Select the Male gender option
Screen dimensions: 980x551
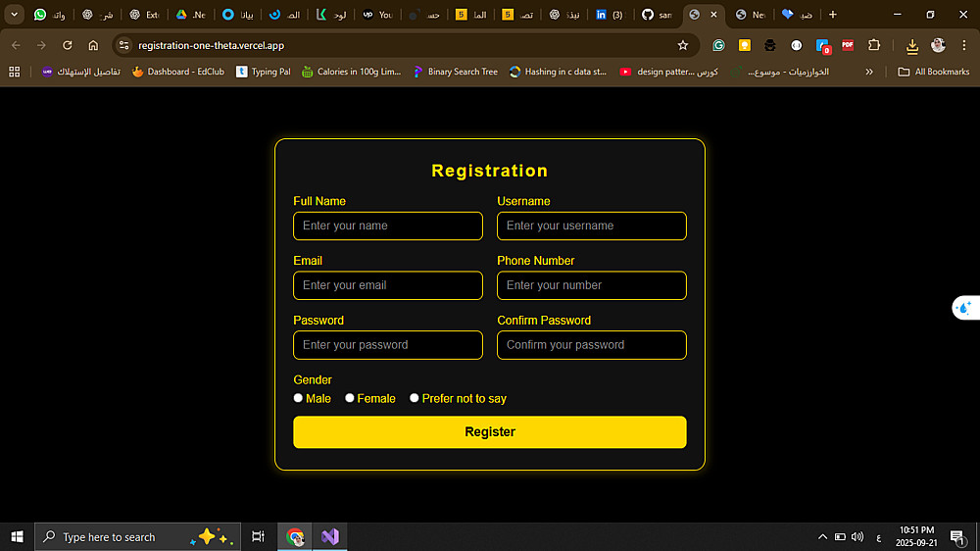(298, 398)
